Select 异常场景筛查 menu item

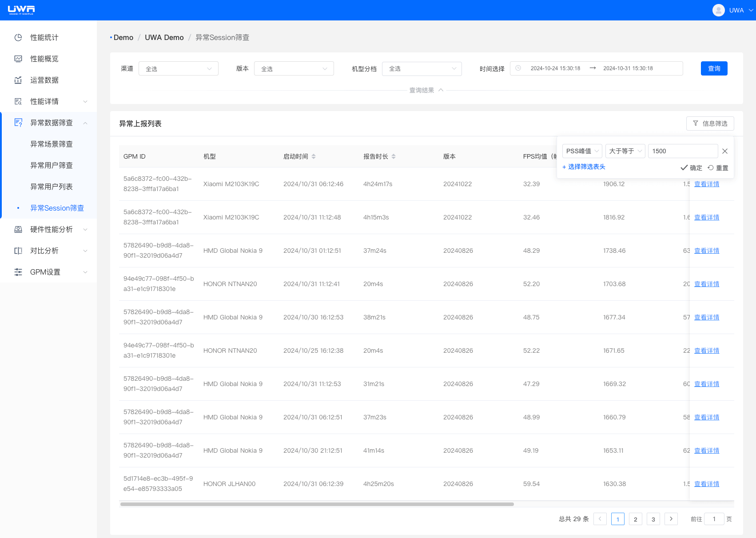click(52, 144)
